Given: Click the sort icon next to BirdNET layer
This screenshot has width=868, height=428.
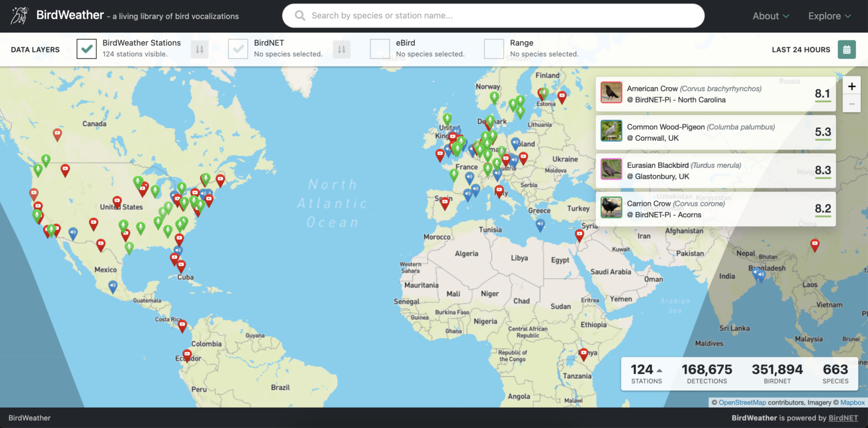Looking at the screenshot, I should [x=341, y=49].
